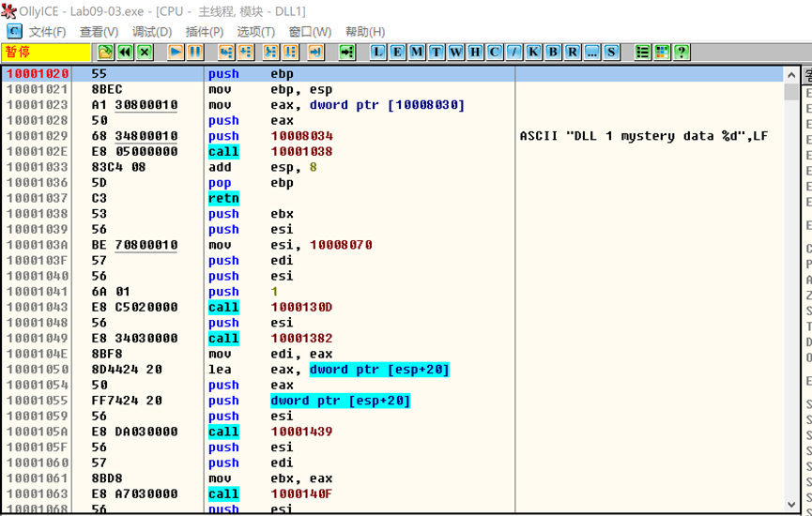The width and height of the screenshot is (812, 516).
Task: Click address 1000104E in address column
Action: (x=38, y=354)
